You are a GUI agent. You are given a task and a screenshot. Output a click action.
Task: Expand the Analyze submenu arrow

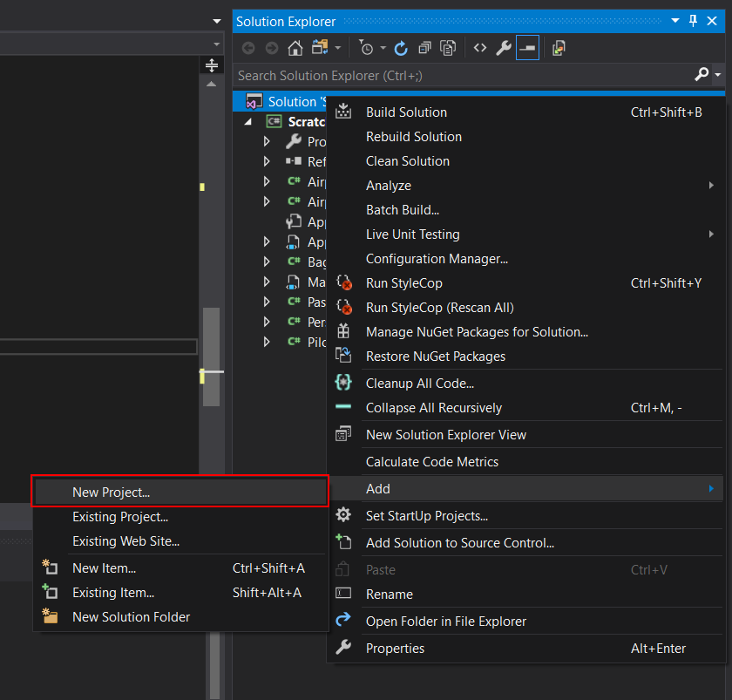coord(711,186)
